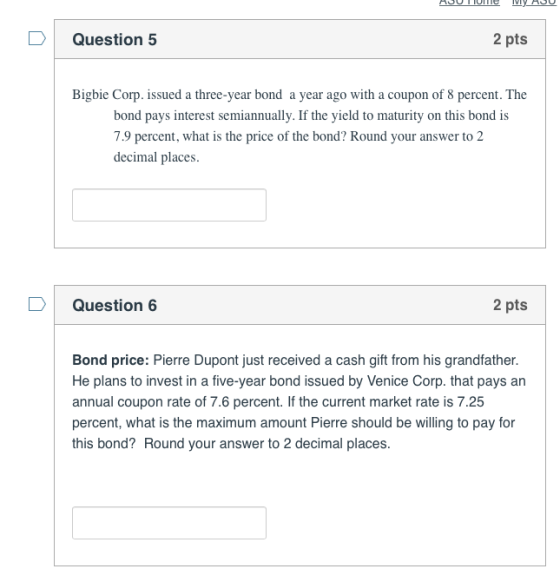Flag Question 6 for later review
The height and width of the screenshot is (582, 560).
[x=37, y=304]
